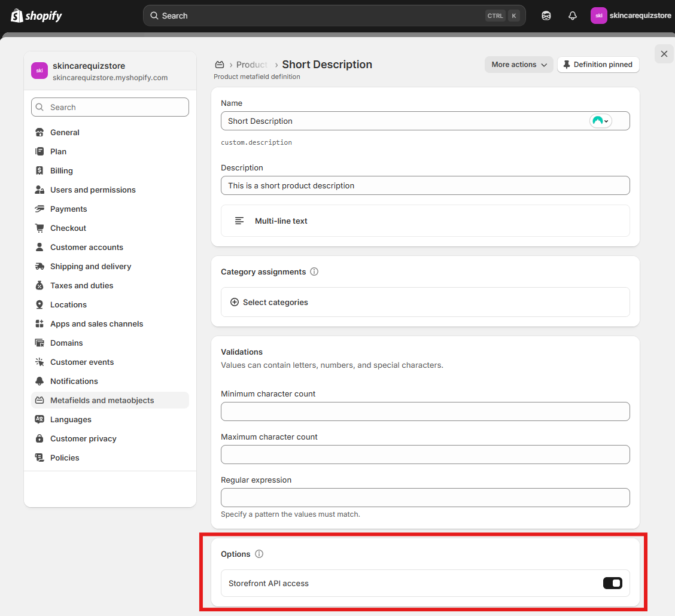The width and height of the screenshot is (675, 616).
Task: Click the plus icon beside Select categories
Action: (235, 303)
